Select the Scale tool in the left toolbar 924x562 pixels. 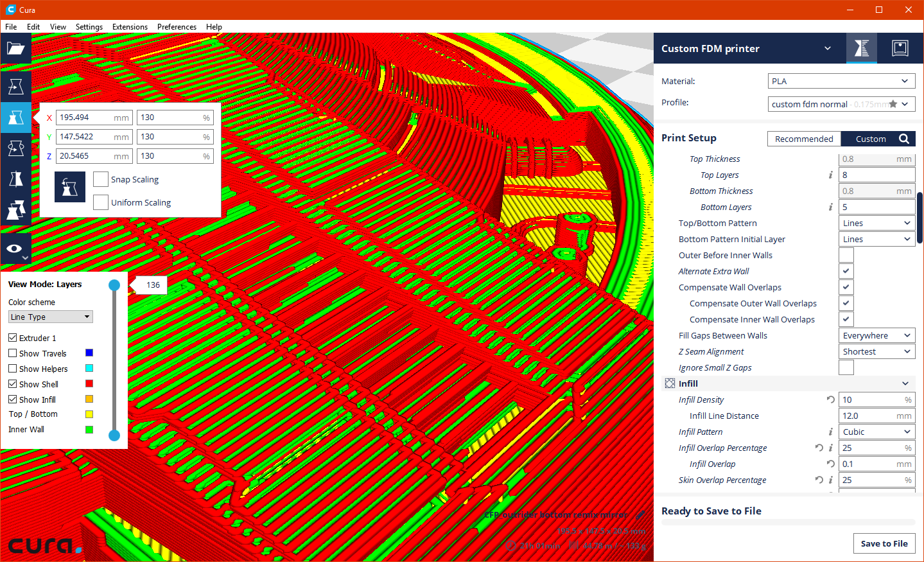click(16, 118)
